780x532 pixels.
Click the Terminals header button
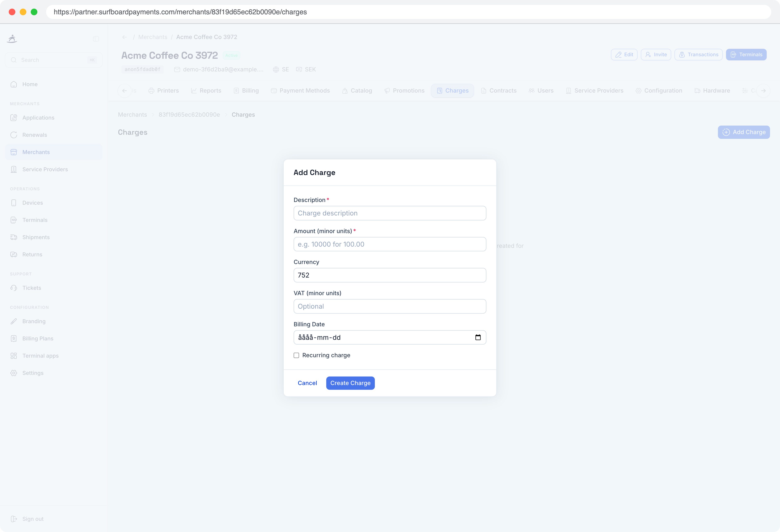click(746, 55)
